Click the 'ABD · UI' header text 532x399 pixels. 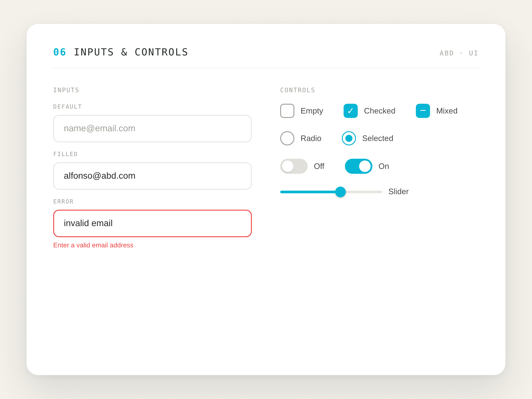coord(459,53)
